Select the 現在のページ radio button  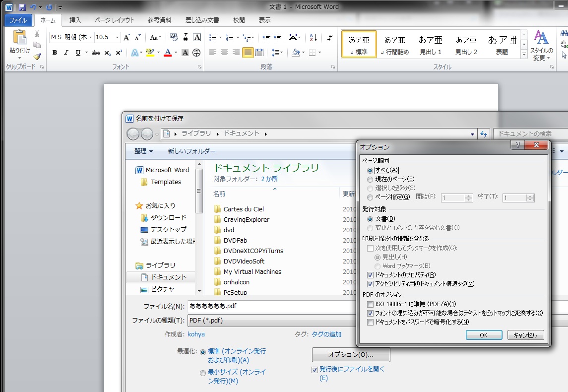point(370,179)
